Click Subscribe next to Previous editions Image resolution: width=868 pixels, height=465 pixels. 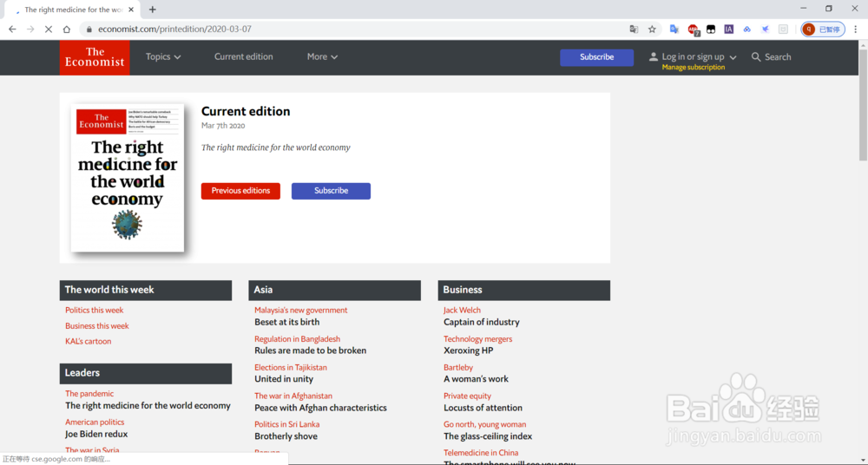pyautogui.click(x=331, y=191)
